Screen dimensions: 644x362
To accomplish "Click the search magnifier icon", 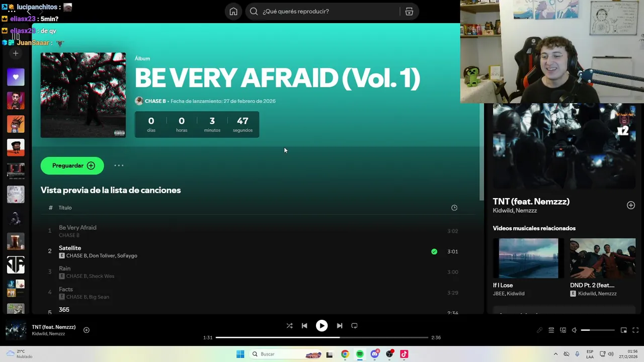I will (x=254, y=12).
